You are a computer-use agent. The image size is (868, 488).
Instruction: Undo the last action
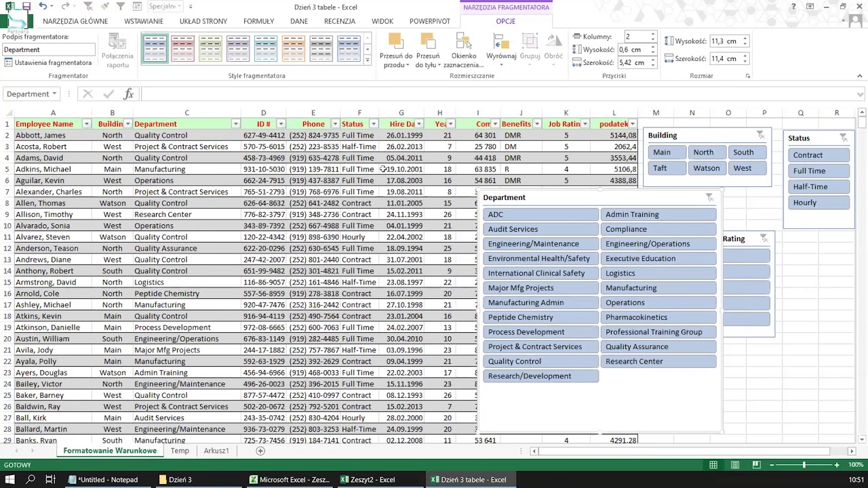pos(43,6)
